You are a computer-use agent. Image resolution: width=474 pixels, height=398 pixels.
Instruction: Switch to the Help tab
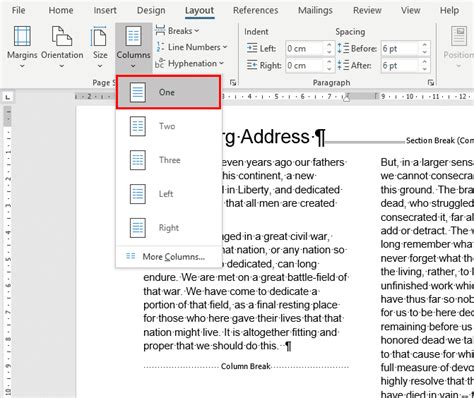click(x=449, y=10)
